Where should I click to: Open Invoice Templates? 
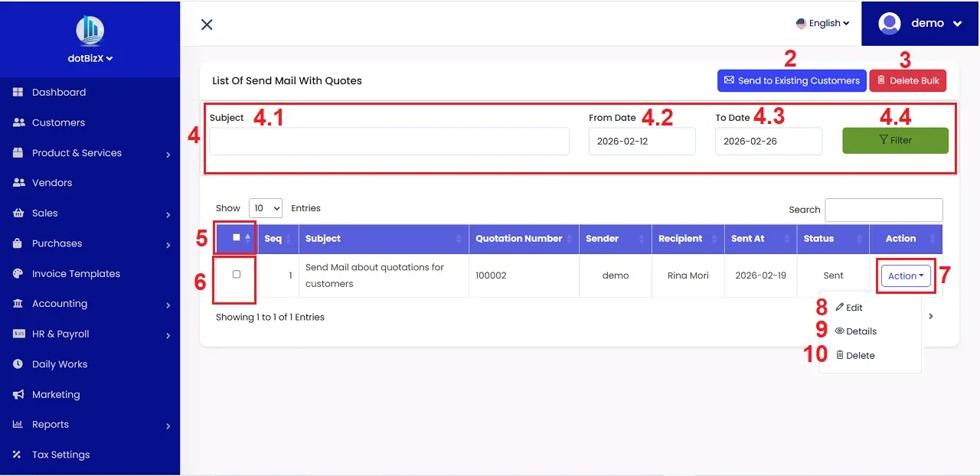pos(76,273)
